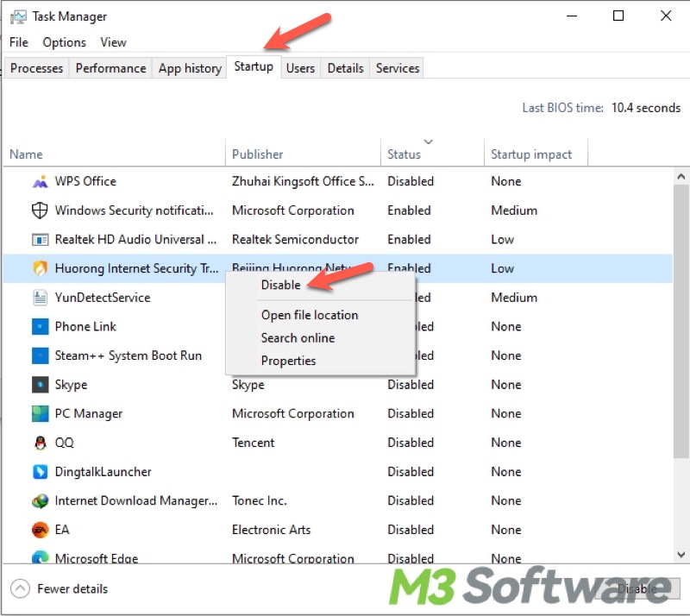Screen dimensions: 690x616
Task: Click Medium impact in YunDetectService row
Action: [514, 298]
